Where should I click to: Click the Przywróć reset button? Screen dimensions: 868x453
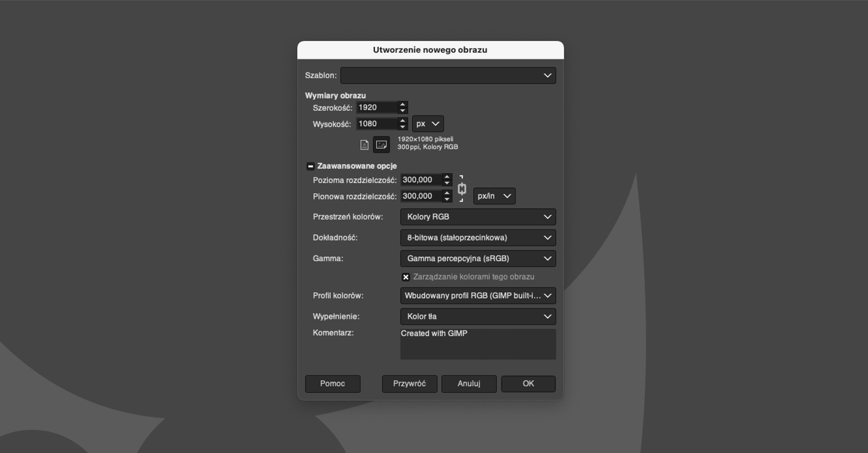pyautogui.click(x=409, y=384)
